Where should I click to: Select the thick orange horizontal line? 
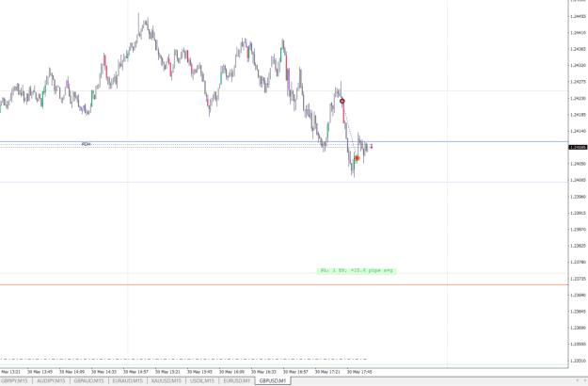[x=284, y=284]
